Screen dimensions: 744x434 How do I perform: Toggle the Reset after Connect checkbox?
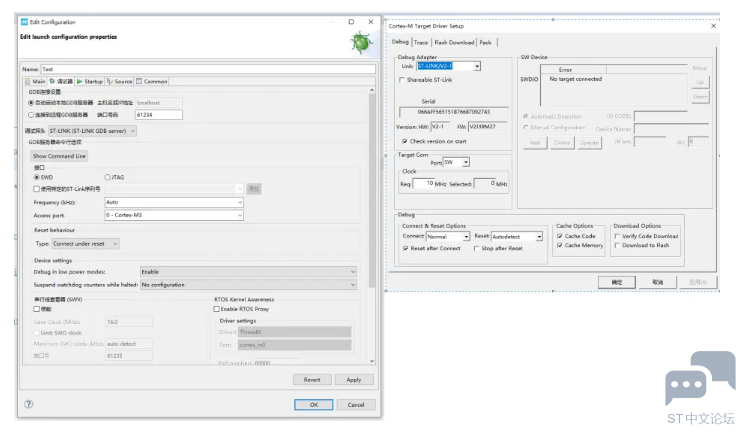coord(406,248)
